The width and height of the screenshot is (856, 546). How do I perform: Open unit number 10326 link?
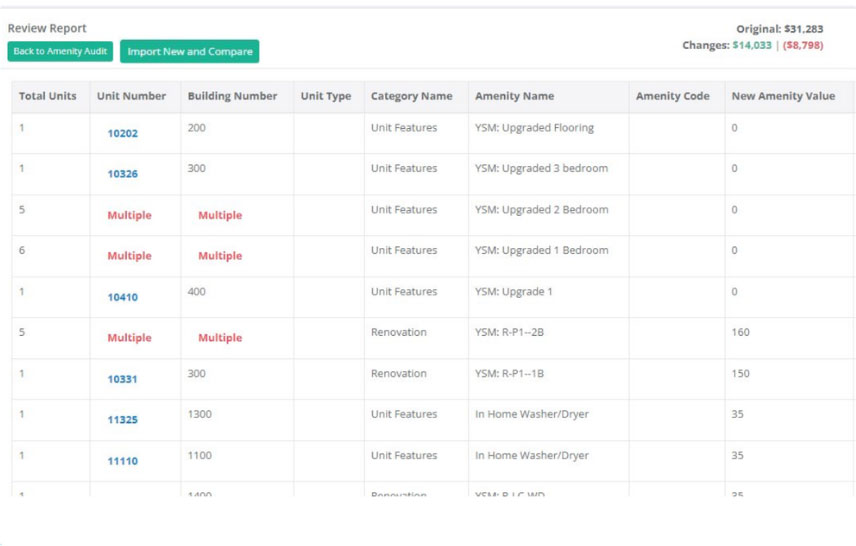coord(122,174)
